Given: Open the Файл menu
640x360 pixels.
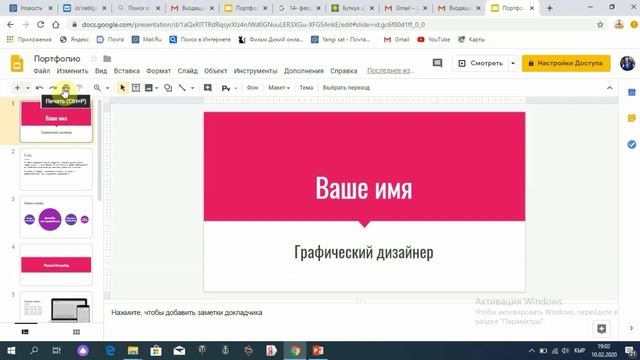Looking at the screenshot, I should (x=42, y=71).
